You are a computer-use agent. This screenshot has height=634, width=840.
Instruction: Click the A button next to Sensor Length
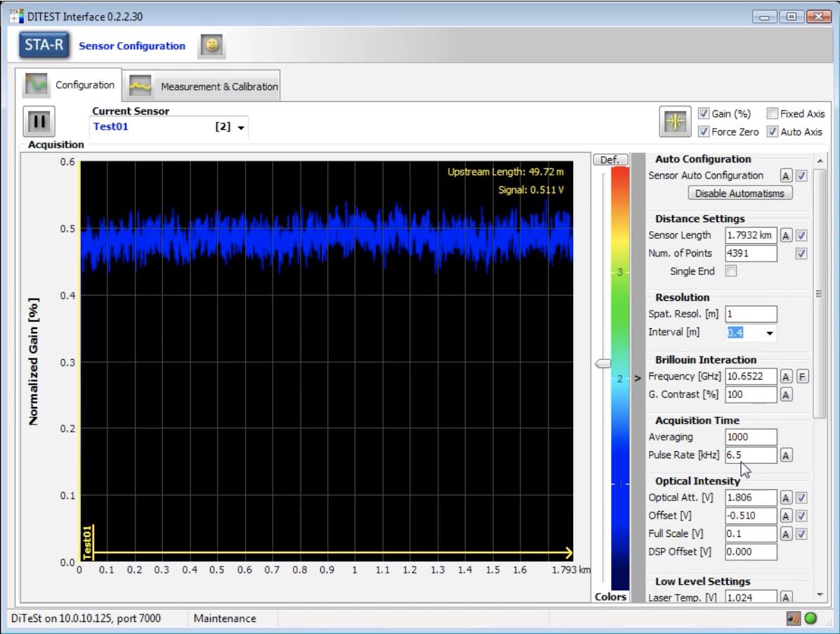pyautogui.click(x=785, y=235)
